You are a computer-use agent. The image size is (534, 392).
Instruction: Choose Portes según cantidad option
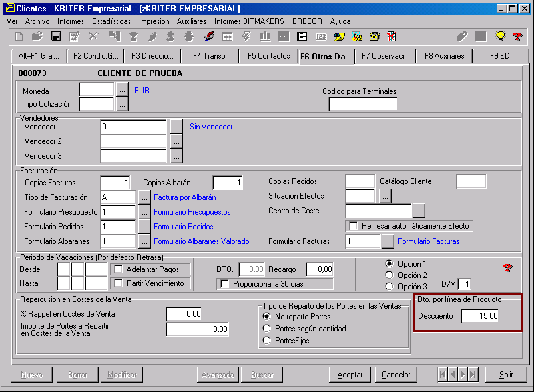(266, 329)
